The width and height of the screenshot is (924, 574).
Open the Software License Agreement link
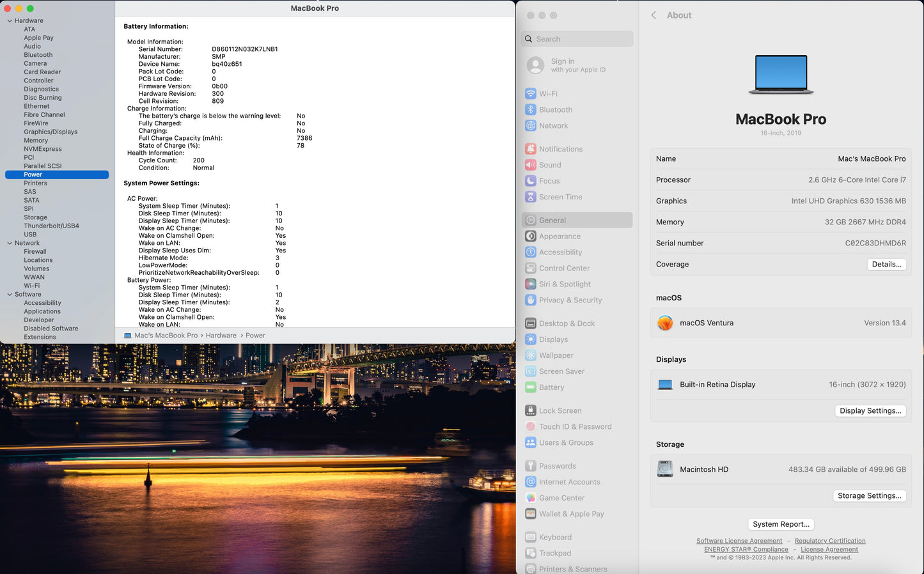tap(739, 541)
